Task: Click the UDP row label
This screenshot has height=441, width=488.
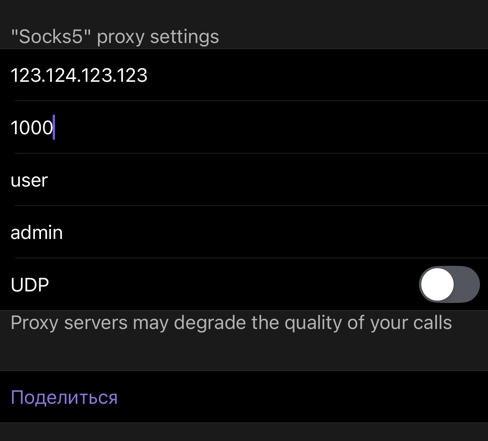Action: coord(30,285)
